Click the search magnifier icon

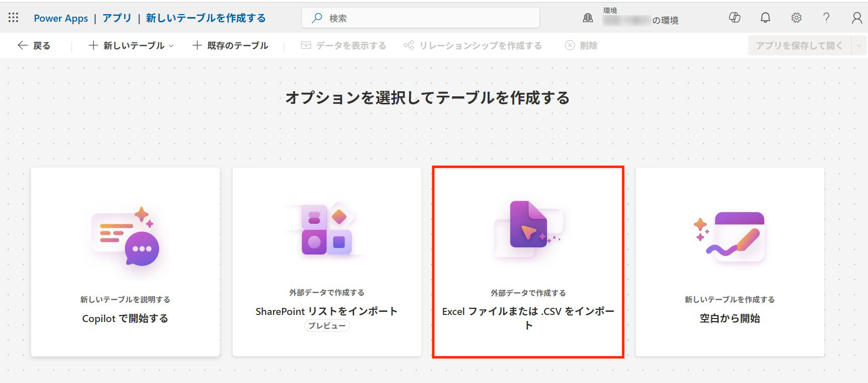click(317, 18)
